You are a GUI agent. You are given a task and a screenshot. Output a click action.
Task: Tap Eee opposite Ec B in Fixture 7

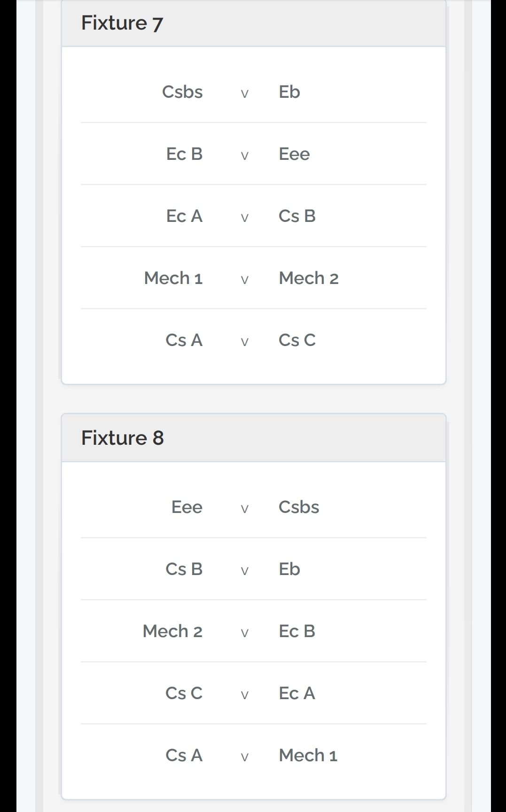point(294,154)
